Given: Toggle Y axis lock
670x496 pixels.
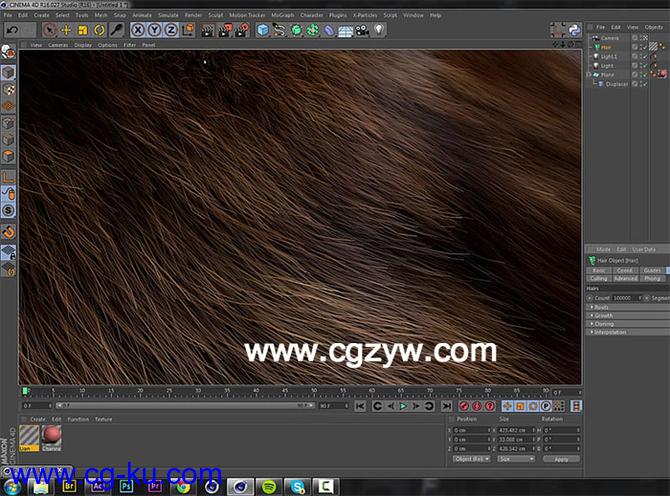Looking at the screenshot, I should [154, 30].
